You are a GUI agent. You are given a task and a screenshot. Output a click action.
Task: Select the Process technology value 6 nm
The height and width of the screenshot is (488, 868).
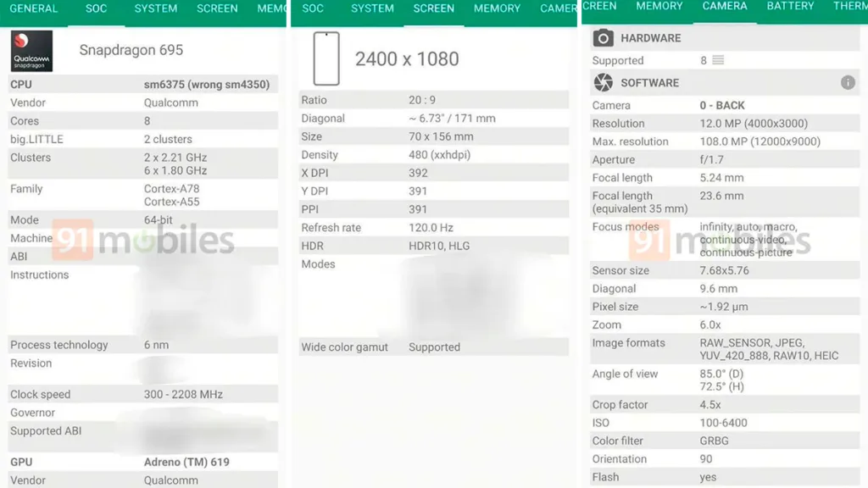pyautogui.click(x=156, y=345)
